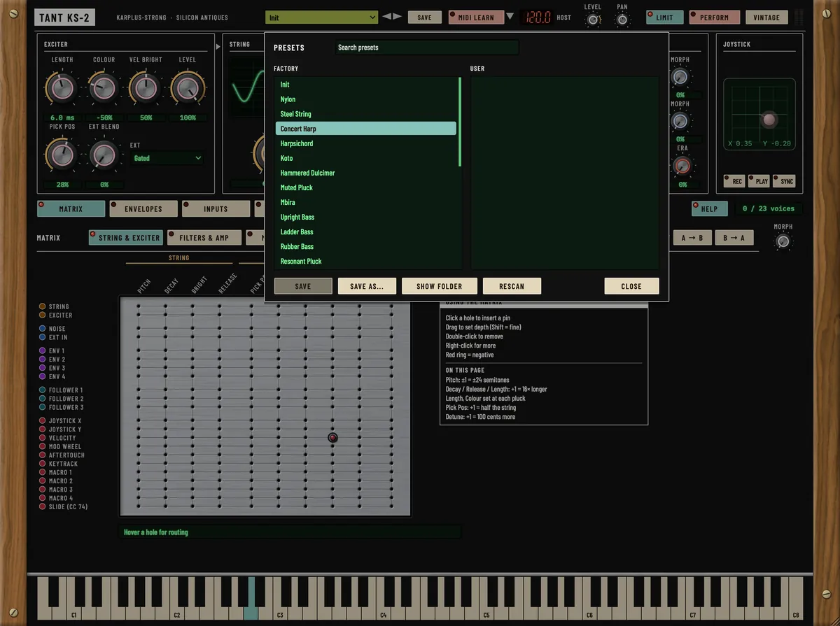This screenshot has width=840, height=626.
Task: Click the exciter LEVEL knob
Action: pos(188,88)
